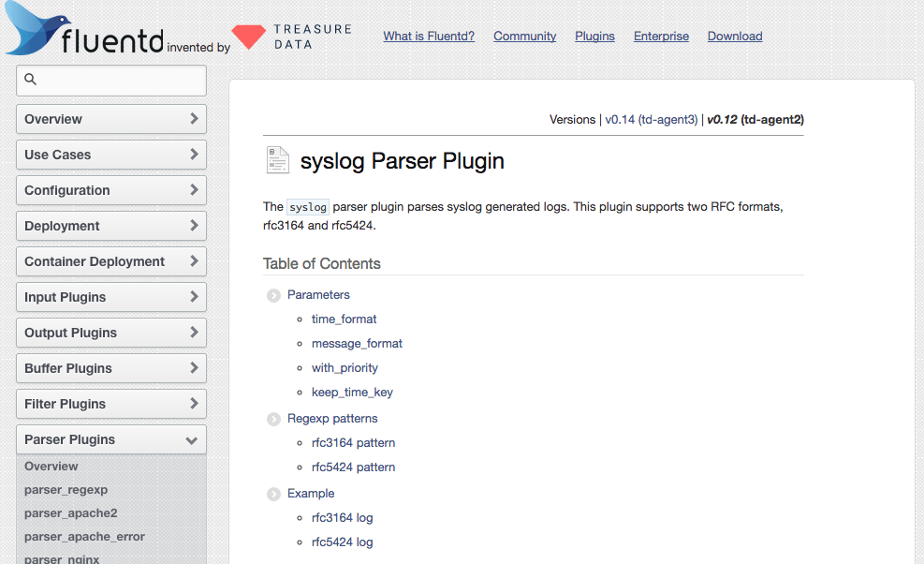Open parser_apache_error in sidebar list
The width and height of the screenshot is (924, 564).
pyautogui.click(x=84, y=537)
